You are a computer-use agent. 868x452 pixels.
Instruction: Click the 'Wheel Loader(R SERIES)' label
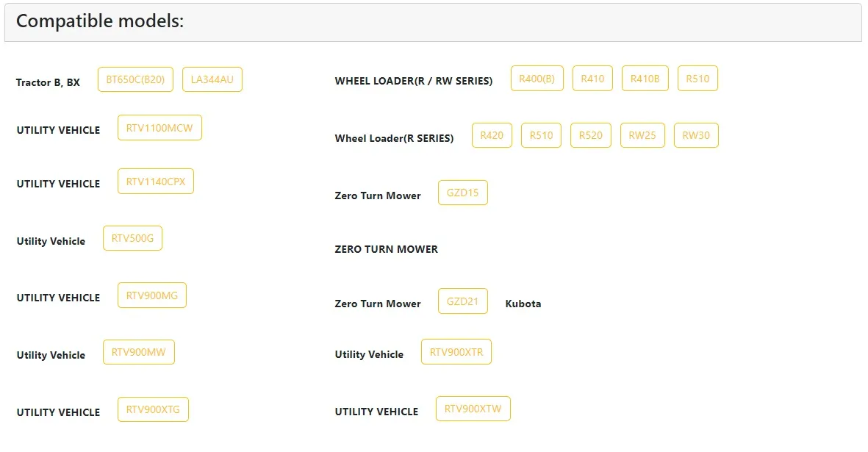click(394, 138)
